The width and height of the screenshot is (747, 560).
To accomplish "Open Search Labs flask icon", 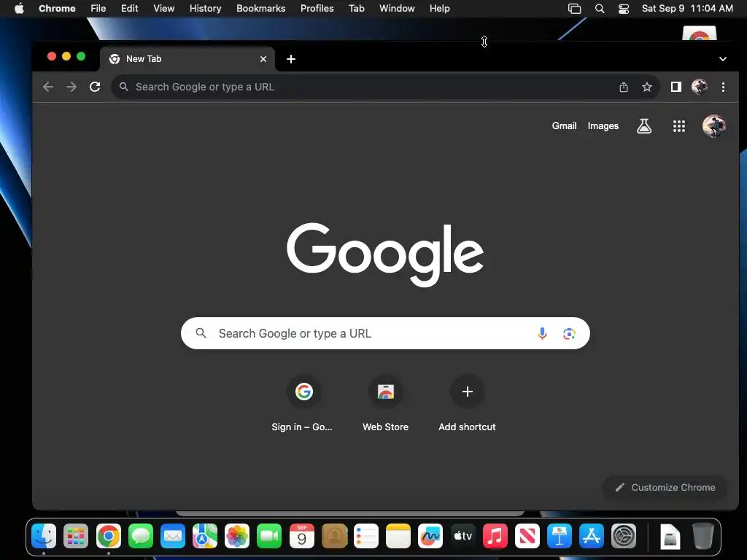I will (644, 126).
